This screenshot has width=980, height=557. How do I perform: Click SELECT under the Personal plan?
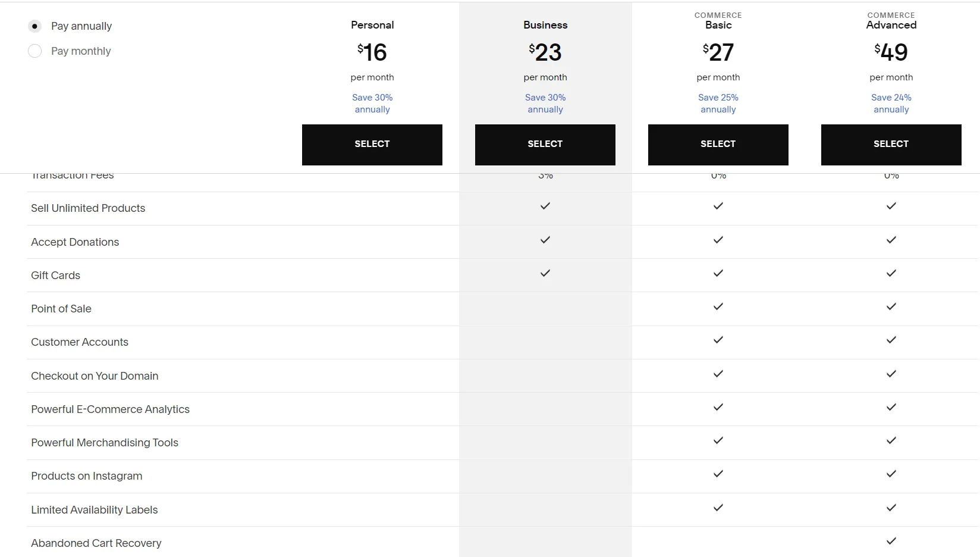pos(372,145)
